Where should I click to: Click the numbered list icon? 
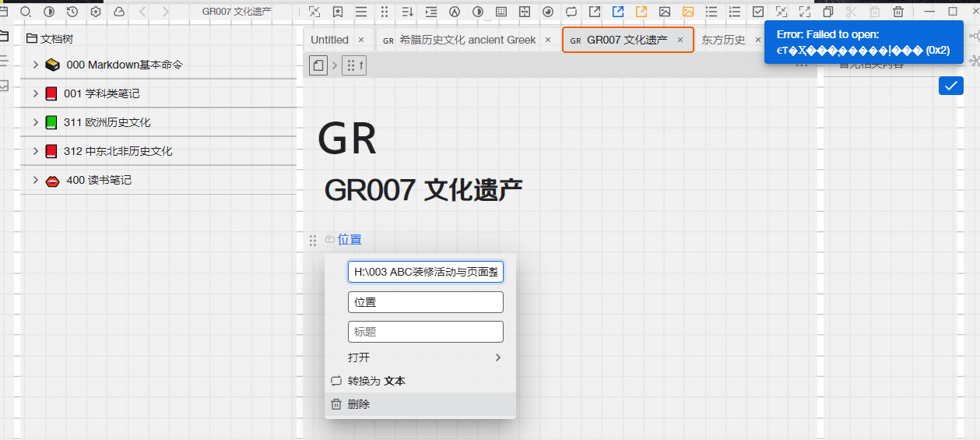pyautogui.click(x=735, y=12)
